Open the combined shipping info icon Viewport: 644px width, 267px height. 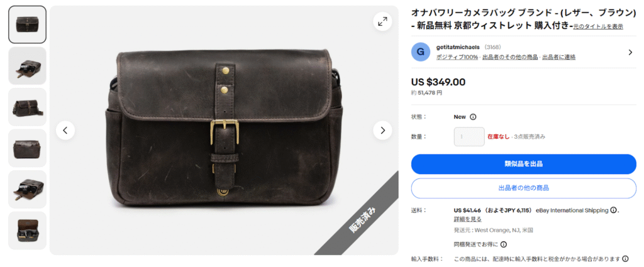point(504,244)
